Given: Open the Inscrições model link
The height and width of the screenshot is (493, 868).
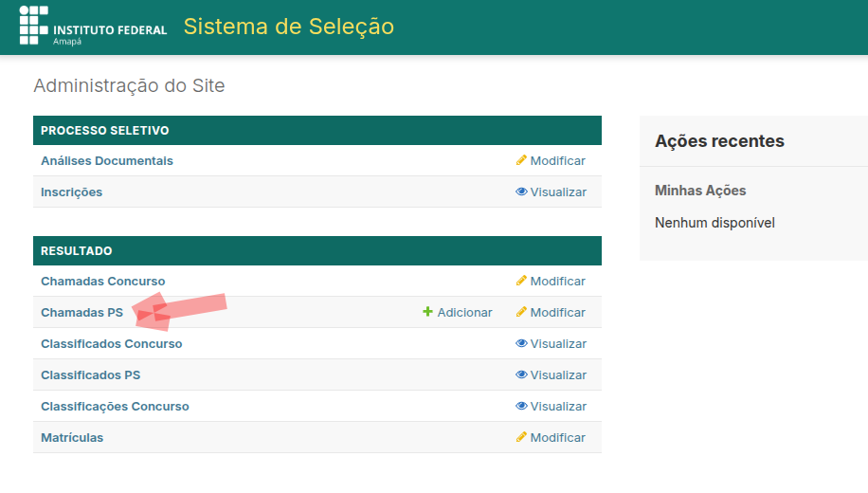Looking at the screenshot, I should coord(71,192).
